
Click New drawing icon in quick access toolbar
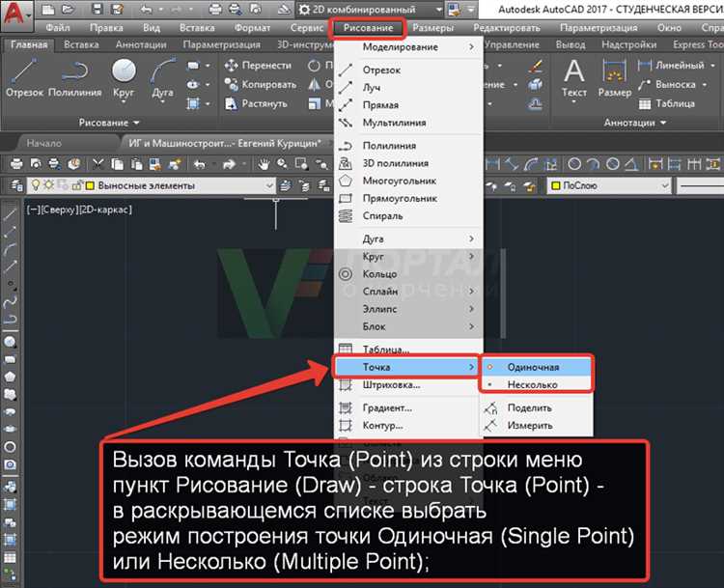[x=48, y=10]
